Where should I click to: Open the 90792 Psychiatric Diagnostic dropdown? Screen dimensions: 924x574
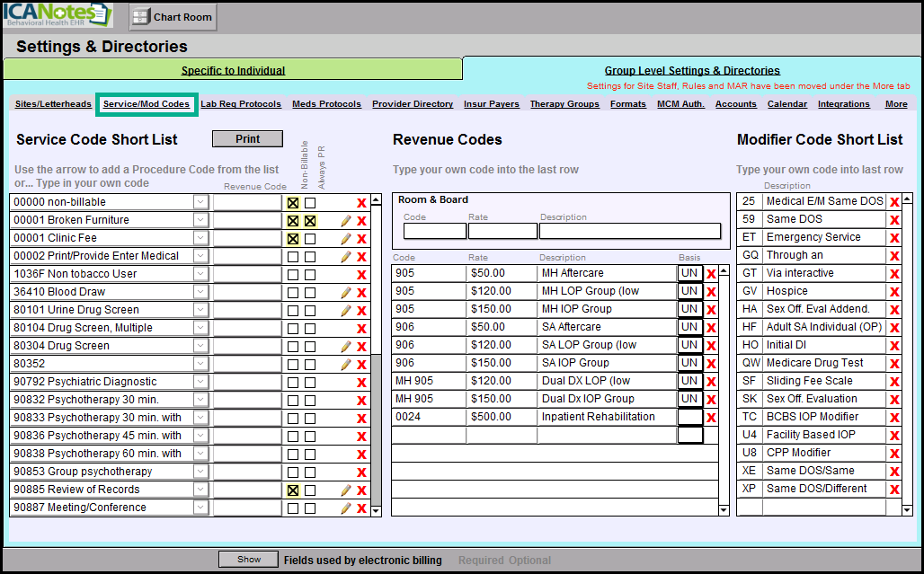[200, 382]
